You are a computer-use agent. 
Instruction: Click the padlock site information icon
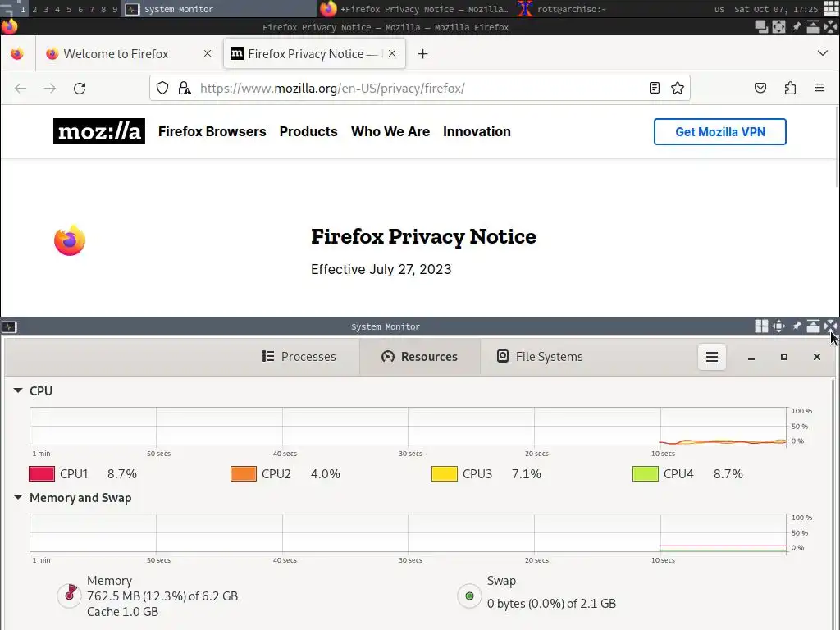click(185, 88)
